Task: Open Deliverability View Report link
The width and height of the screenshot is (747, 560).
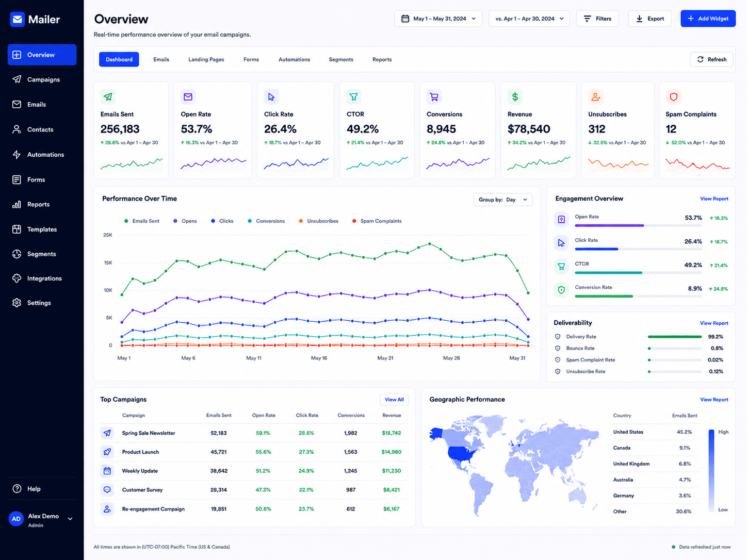Action: click(714, 323)
